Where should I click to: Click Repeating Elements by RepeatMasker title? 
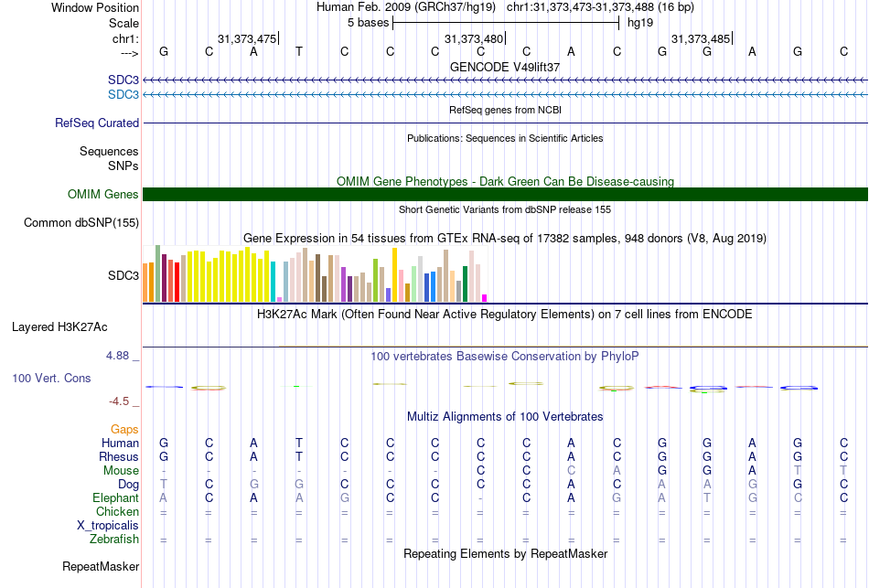pyautogui.click(x=505, y=553)
